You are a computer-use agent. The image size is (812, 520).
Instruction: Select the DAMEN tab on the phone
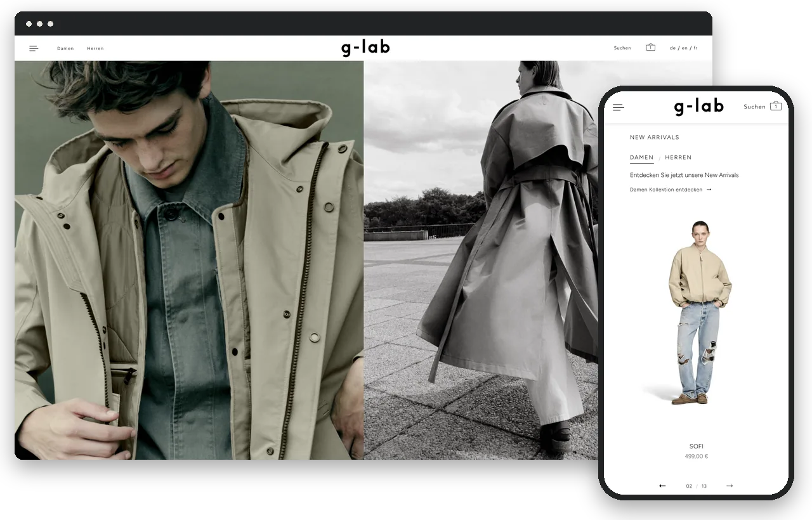pyautogui.click(x=641, y=157)
